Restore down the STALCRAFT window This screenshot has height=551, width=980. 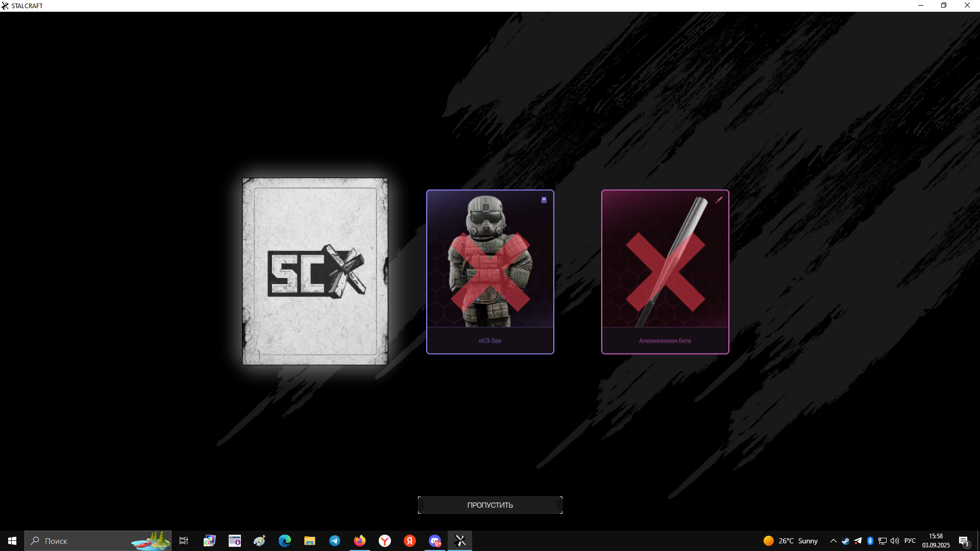pos(944,6)
